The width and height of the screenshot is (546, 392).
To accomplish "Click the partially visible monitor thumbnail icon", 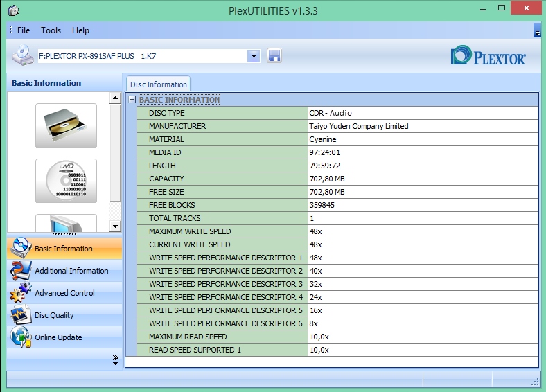I will pyautogui.click(x=66, y=223).
